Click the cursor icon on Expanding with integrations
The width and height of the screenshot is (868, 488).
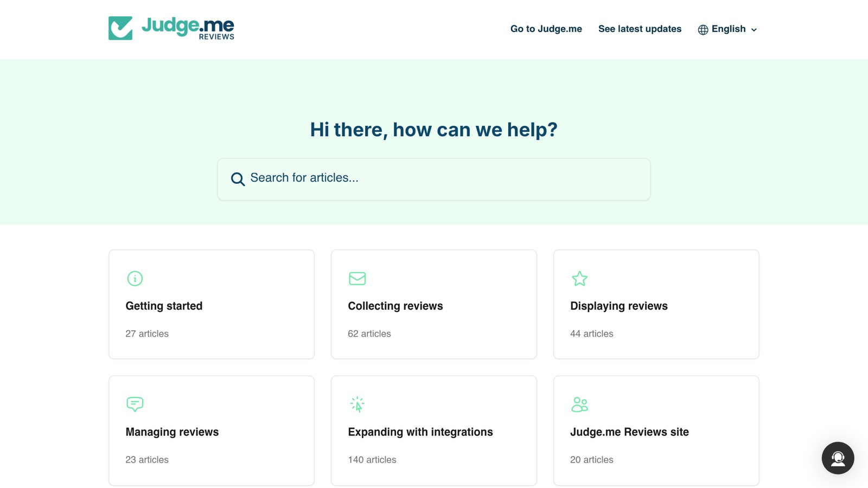tap(357, 404)
